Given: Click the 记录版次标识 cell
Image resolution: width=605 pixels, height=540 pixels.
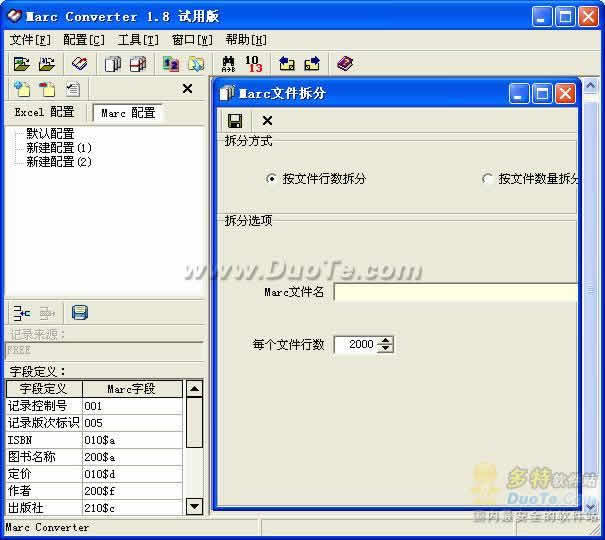Looking at the screenshot, I should pyautogui.click(x=44, y=423).
